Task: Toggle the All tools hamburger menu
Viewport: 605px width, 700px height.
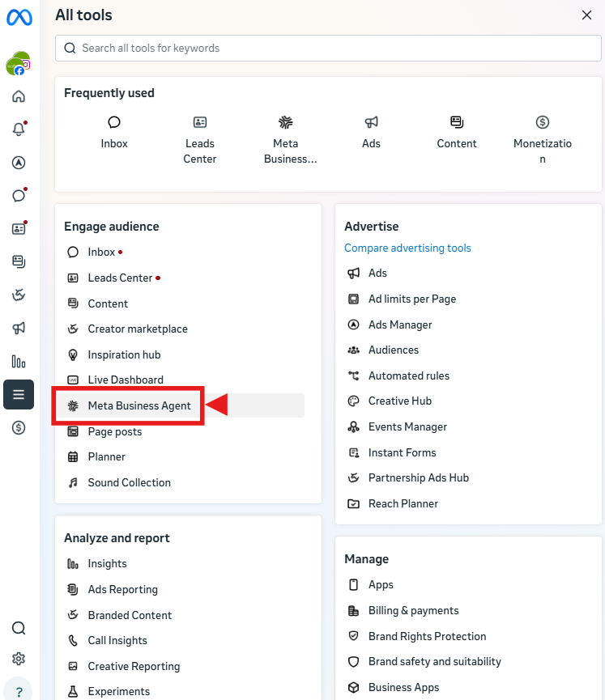Action: 19,394
